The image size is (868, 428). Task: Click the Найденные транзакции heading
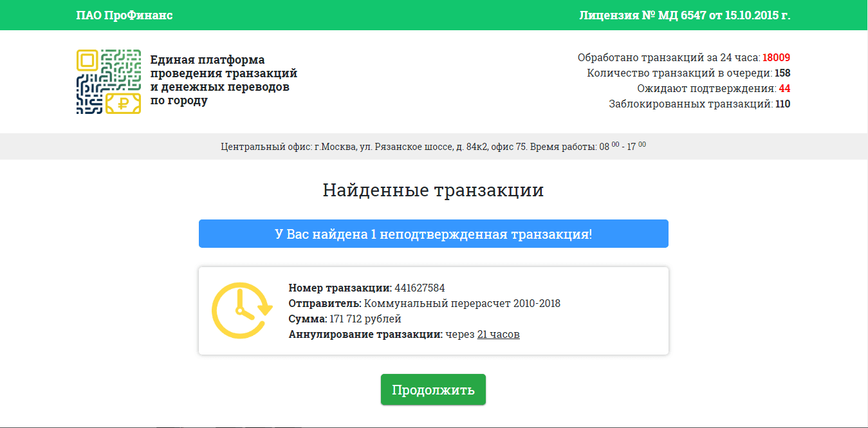(433, 190)
